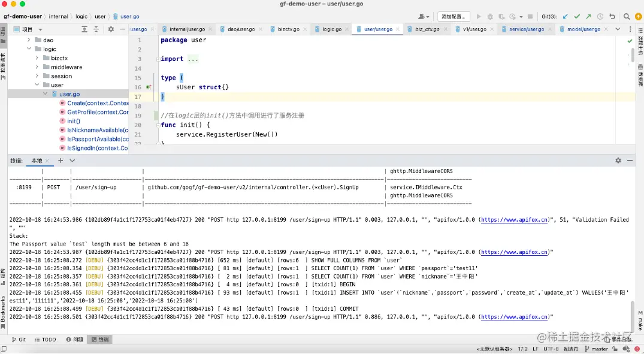Open terminal sessions dropdown chevron
This screenshot has height=354, width=644.
pyautogui.click(x=72, y=160)
